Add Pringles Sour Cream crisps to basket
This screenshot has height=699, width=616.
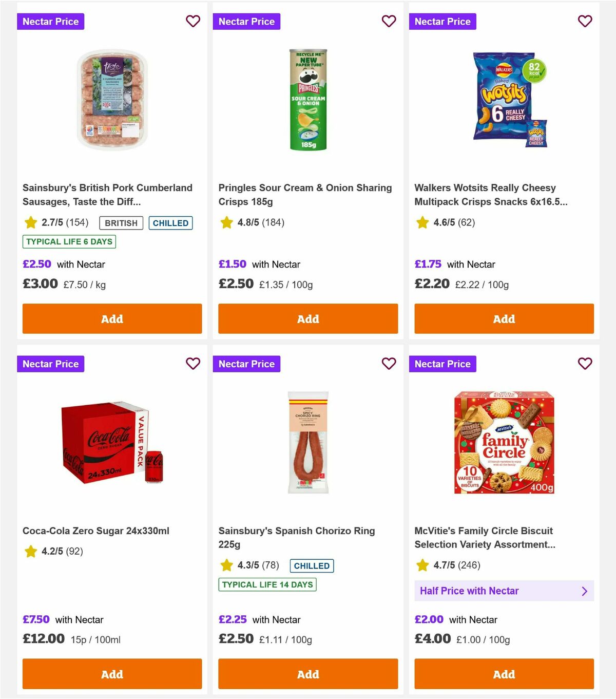pyautogui.click(x=307, y=318)
